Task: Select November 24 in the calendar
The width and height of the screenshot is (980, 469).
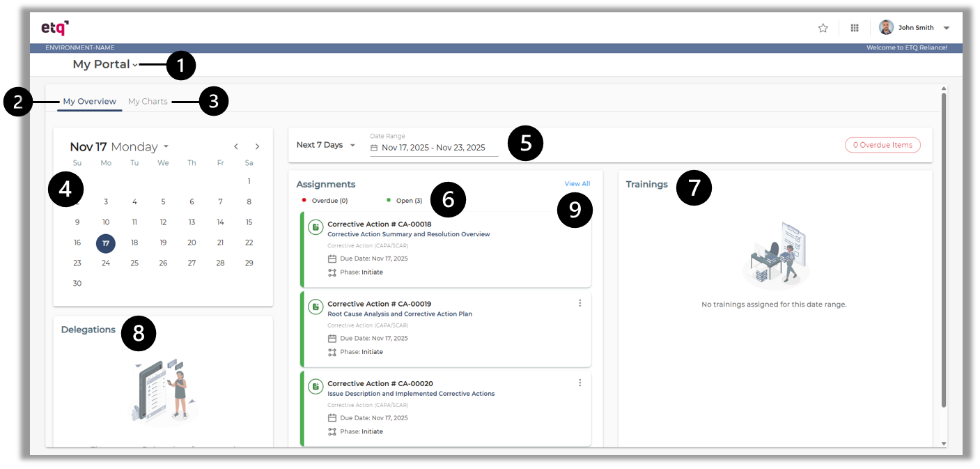Action: 106,263
